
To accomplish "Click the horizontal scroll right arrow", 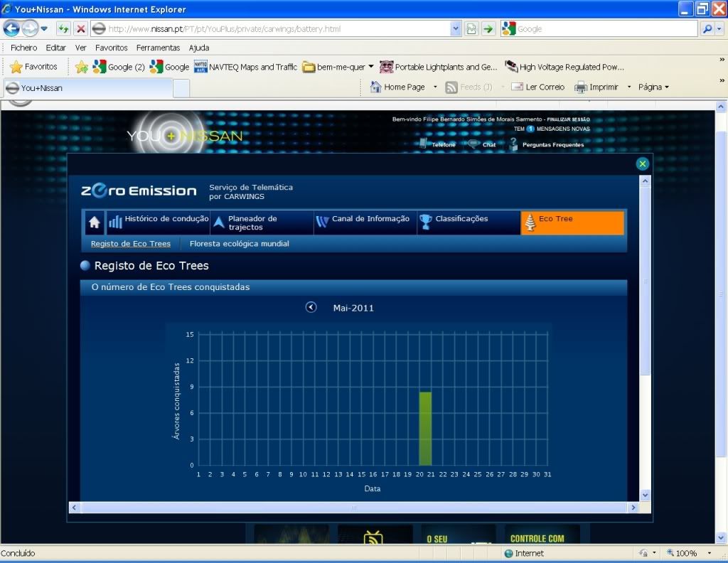I will pyautogui.click(x=633, y=508).
